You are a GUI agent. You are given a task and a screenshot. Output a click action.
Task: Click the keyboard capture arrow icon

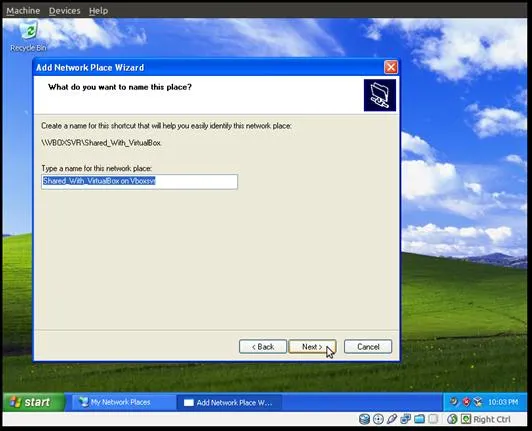point(466,419)
